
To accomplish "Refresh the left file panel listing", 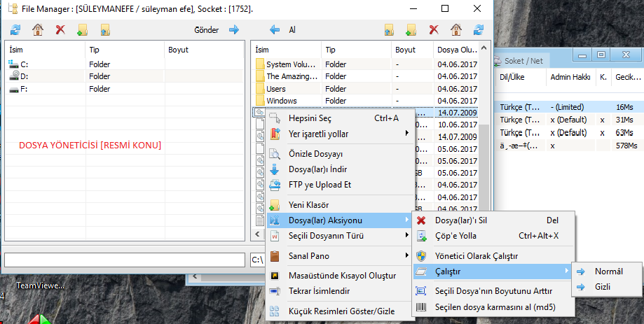I will click(x=15, y=29).
